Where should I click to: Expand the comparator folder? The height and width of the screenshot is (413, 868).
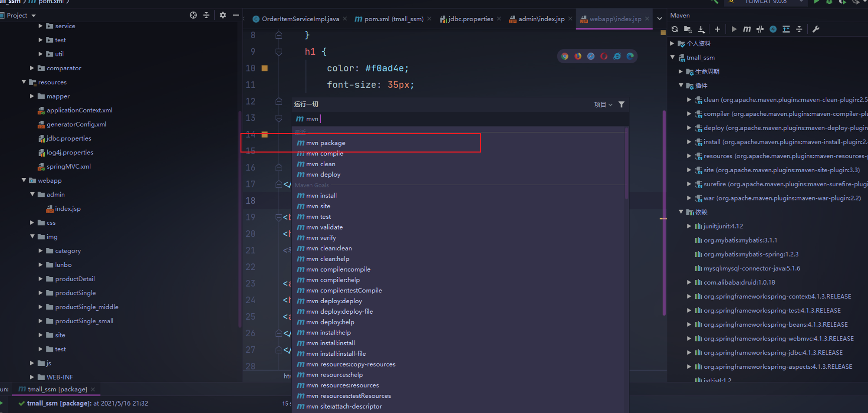pos(32,68)
